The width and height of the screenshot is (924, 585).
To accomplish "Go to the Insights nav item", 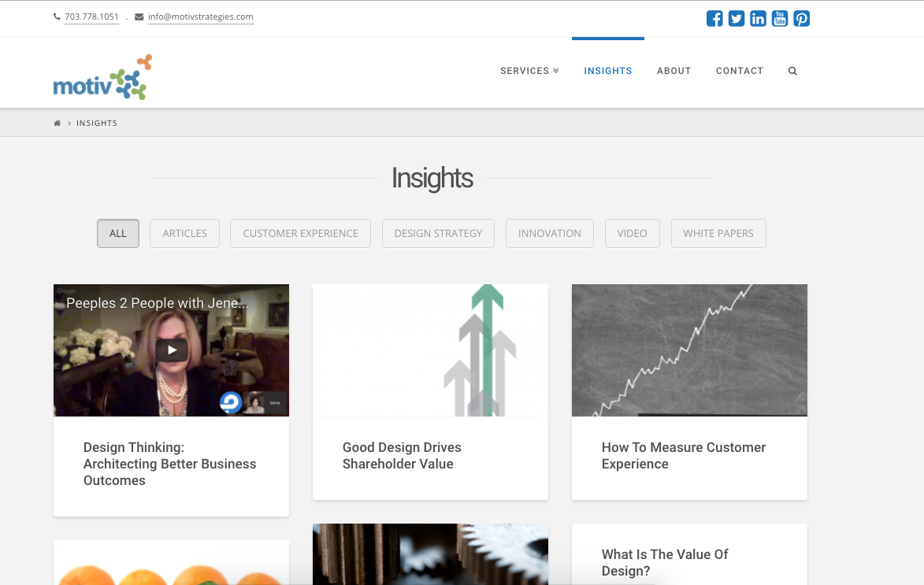I will (607, 71).
